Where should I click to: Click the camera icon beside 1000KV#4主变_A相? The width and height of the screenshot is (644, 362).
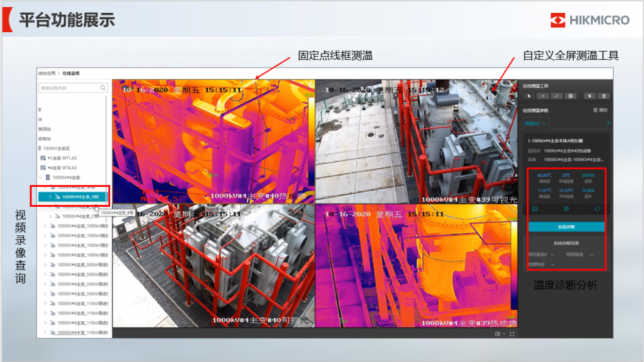pos(57,197)
